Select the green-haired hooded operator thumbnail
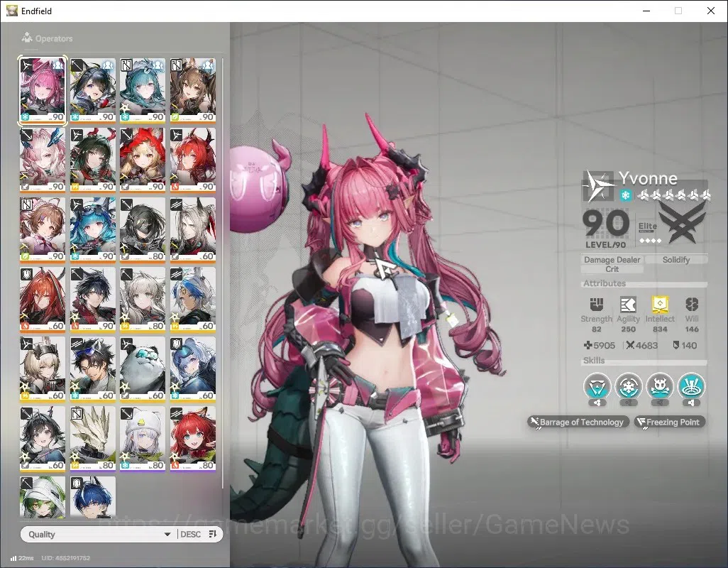This screenshot has width=728, height=568. 43,497
